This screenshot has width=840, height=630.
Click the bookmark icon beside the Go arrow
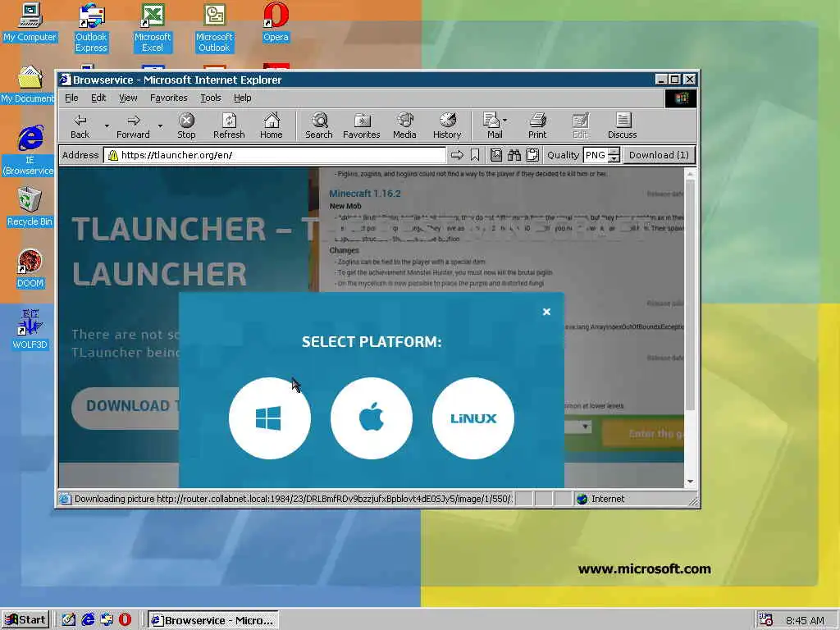tap(475, 155)
